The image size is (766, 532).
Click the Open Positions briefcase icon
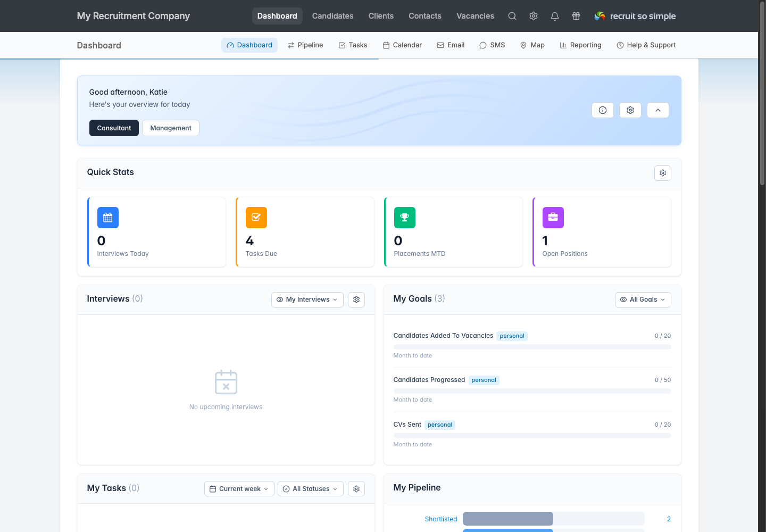pos(553,218)
